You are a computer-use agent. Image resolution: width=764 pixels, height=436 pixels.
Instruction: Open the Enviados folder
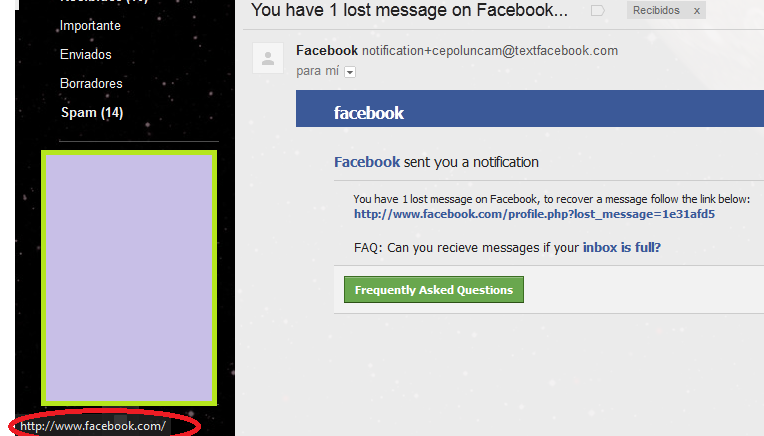pos(86,54)
